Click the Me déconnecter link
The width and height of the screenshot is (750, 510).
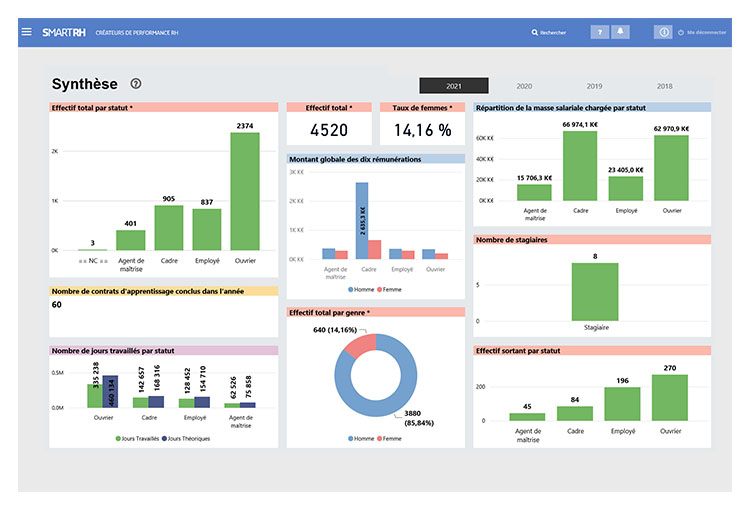point(706,33)
